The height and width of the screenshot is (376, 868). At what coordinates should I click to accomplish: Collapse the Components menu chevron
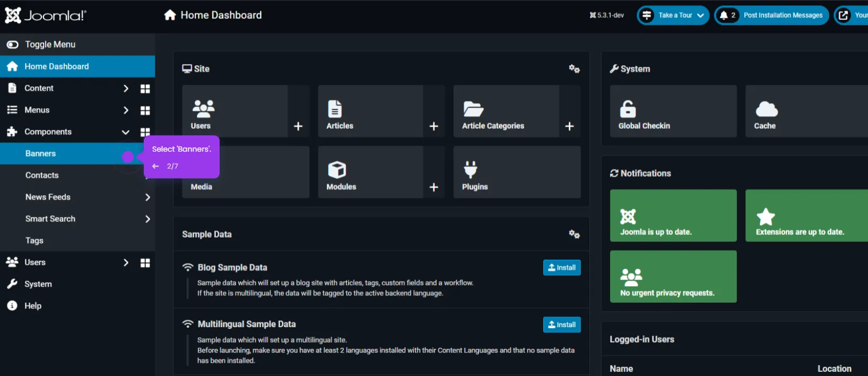click(126, 132)
